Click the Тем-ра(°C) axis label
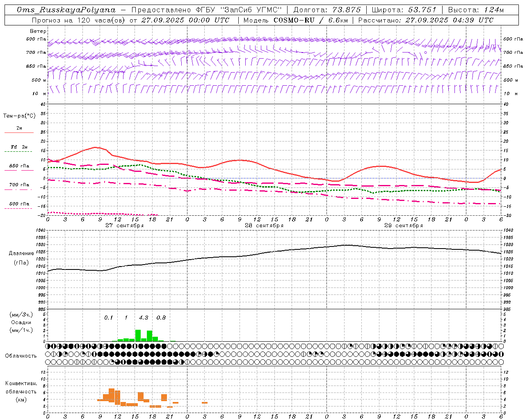 click(x=19, y=116)
